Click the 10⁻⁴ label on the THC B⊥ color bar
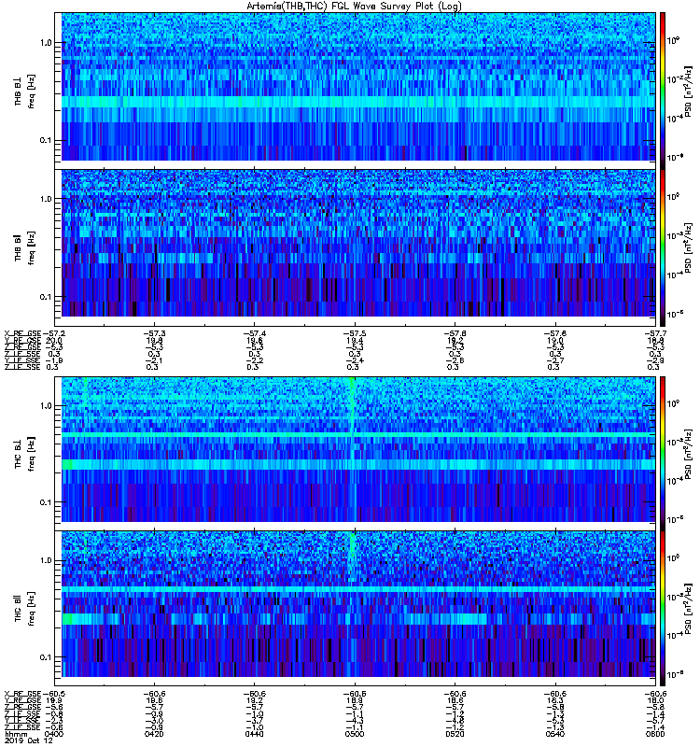 pyautogui.click(x=675, y=481)
